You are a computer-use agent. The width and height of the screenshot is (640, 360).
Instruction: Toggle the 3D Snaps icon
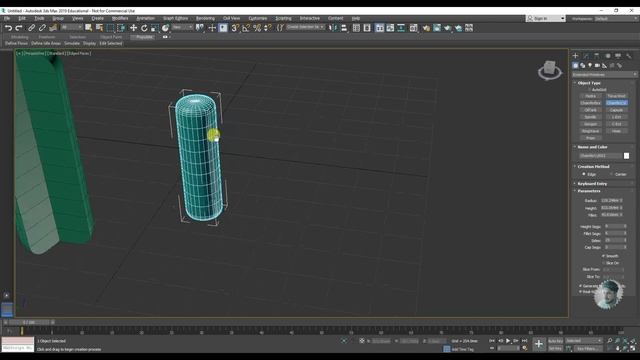pos(235,28)
